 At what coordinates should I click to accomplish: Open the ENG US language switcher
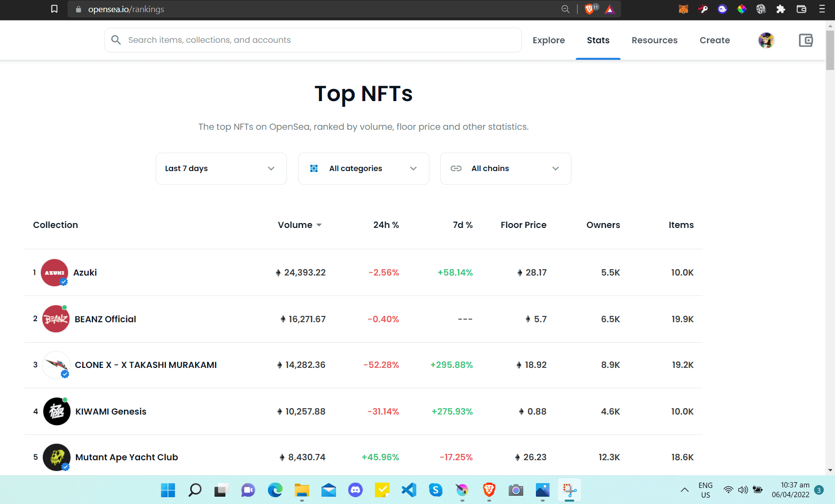point(706,490)
